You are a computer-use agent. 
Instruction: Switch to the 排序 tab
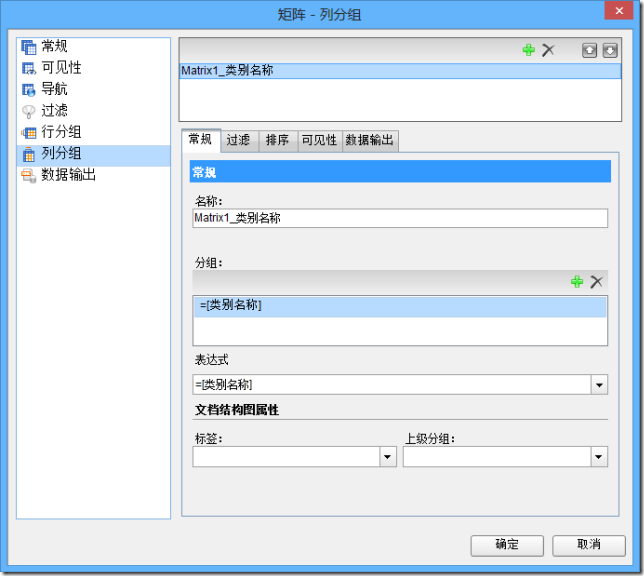(278, 141)
